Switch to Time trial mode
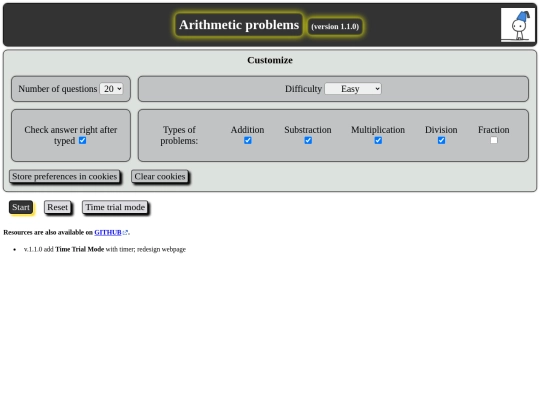 (x=115, y=207)
